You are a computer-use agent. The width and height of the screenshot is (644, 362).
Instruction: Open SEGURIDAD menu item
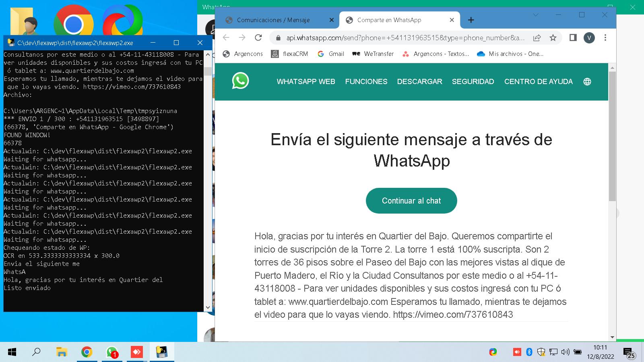[x=473, y=82]
